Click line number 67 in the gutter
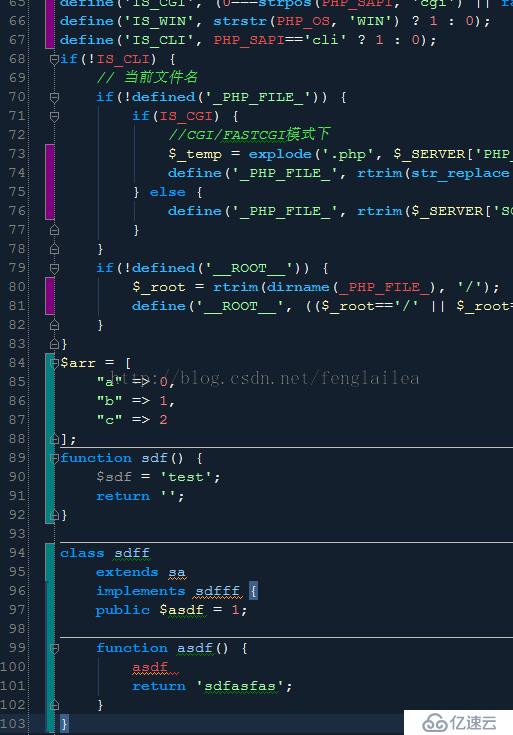 point(17,40)
